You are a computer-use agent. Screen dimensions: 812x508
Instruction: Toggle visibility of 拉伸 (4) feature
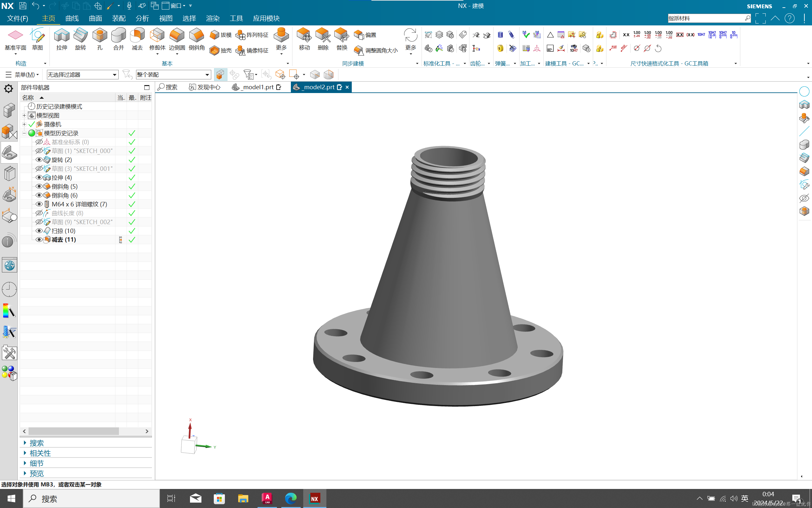(x=39, y=177)
